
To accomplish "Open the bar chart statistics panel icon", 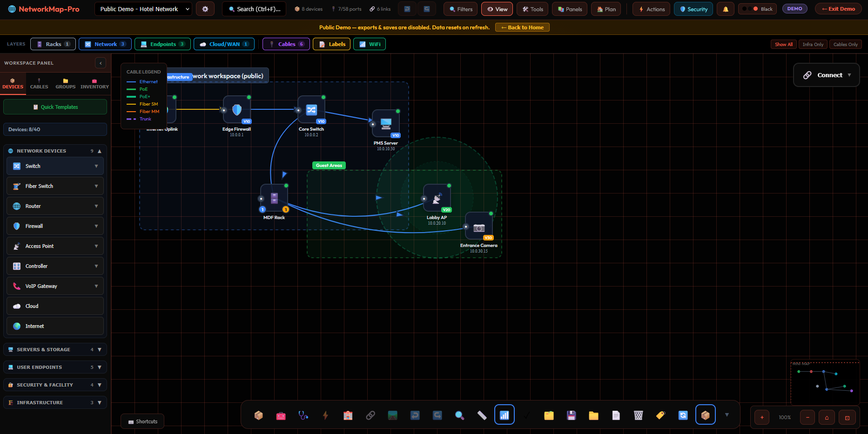I will pos(505,414).
